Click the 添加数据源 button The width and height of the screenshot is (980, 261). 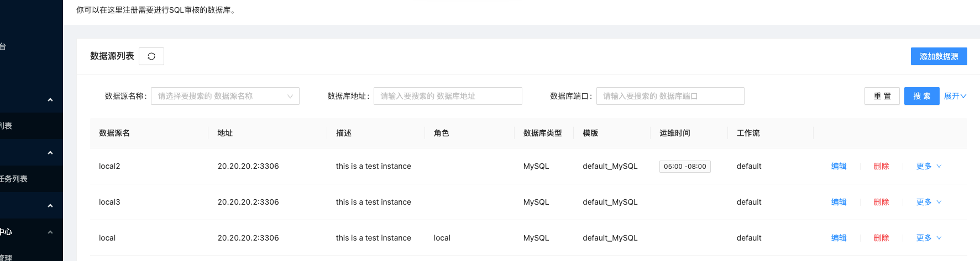tap(939, 56)
